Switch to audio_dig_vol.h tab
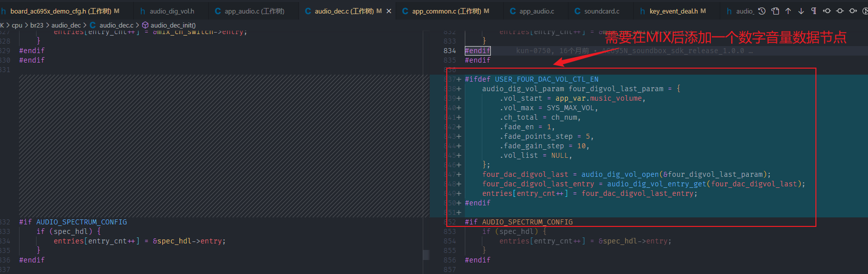This screenshot has height=274, width=868. (172, 11)
